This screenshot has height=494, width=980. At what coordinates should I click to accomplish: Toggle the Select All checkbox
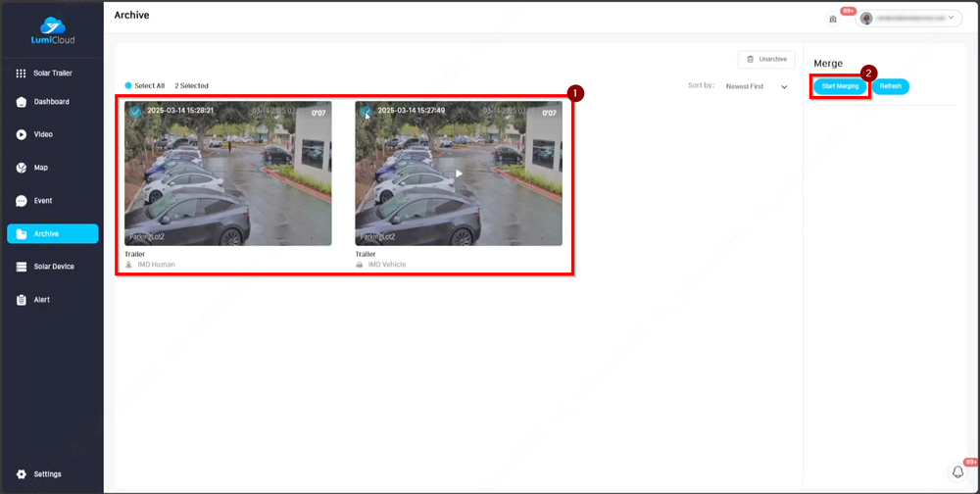coord(129,86)
